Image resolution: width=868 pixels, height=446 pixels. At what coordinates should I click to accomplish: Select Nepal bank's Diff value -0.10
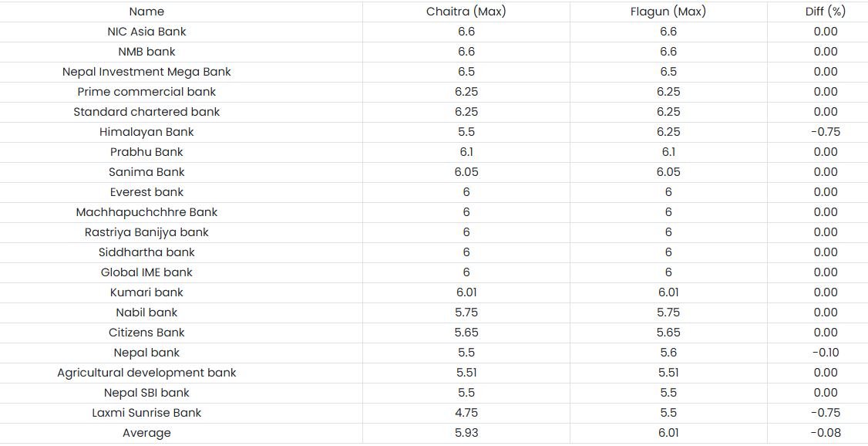(825, 353)
